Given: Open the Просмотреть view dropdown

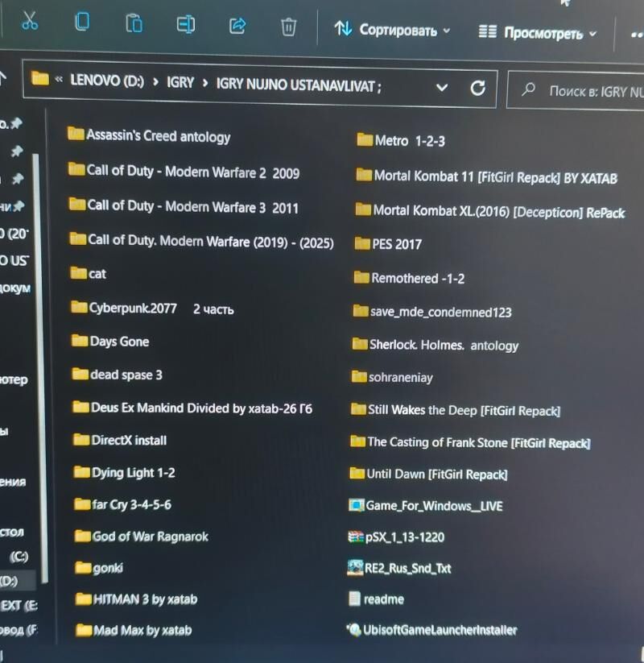Looking at the screenshot, I should 538,32.
